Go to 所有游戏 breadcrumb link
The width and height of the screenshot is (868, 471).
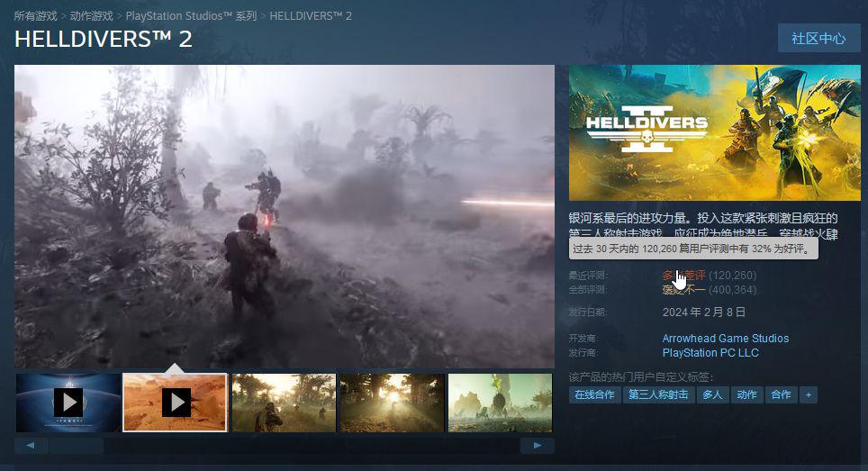point(35,16)
